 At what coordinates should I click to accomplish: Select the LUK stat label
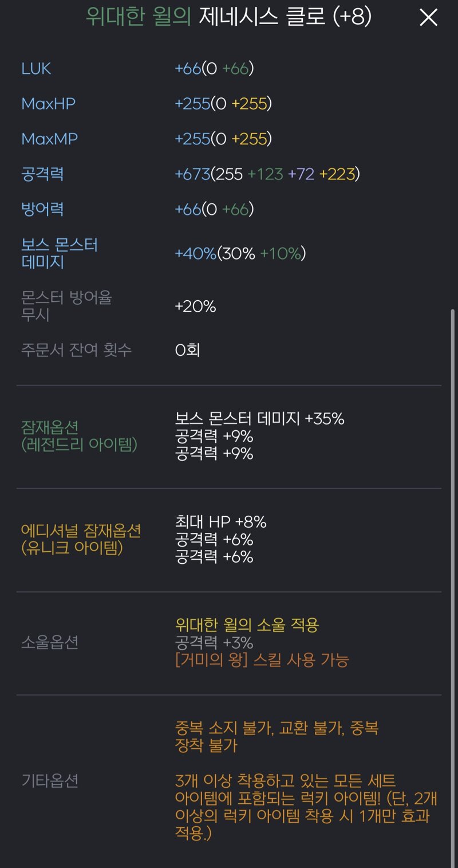coord(36,69)
